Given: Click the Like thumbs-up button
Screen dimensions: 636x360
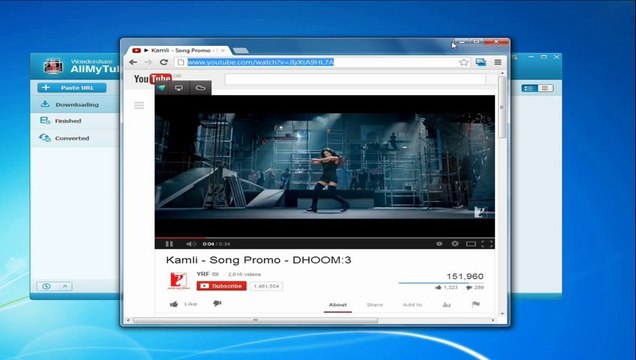Looking at the screenshot, I should pos(183,304).
